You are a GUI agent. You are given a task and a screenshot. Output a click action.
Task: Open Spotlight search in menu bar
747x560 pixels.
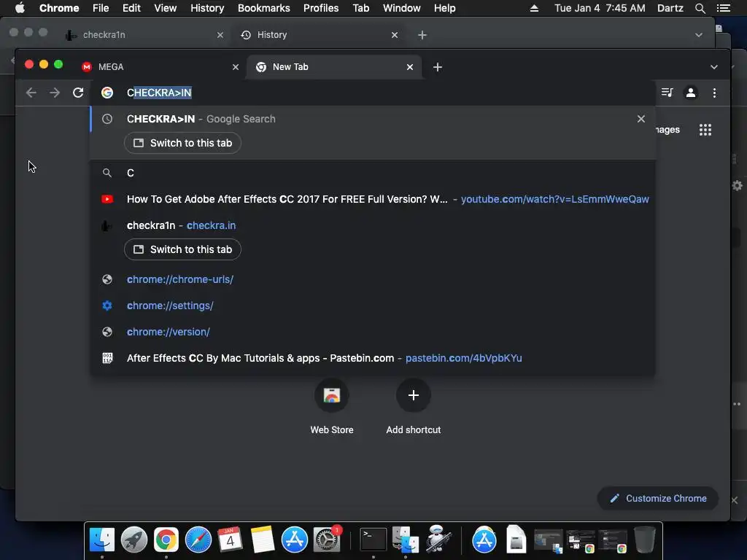tap(700, 8)
